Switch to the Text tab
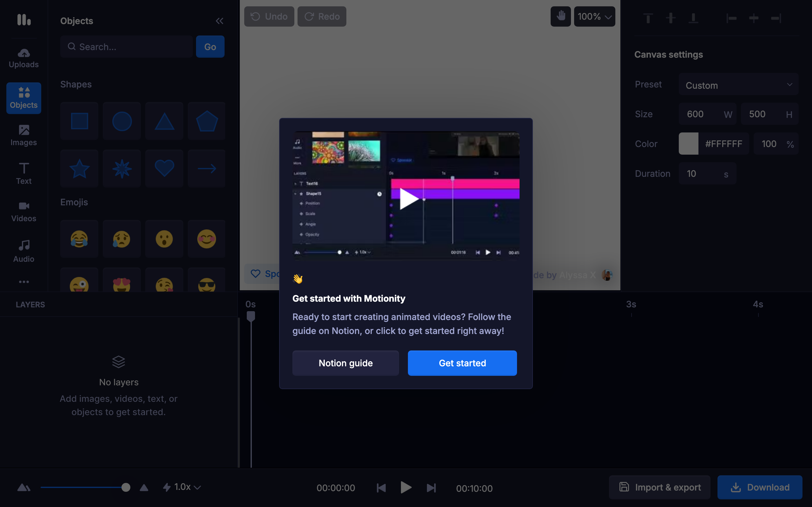Screen dimensions: 812x507 (x=23, y=174)
